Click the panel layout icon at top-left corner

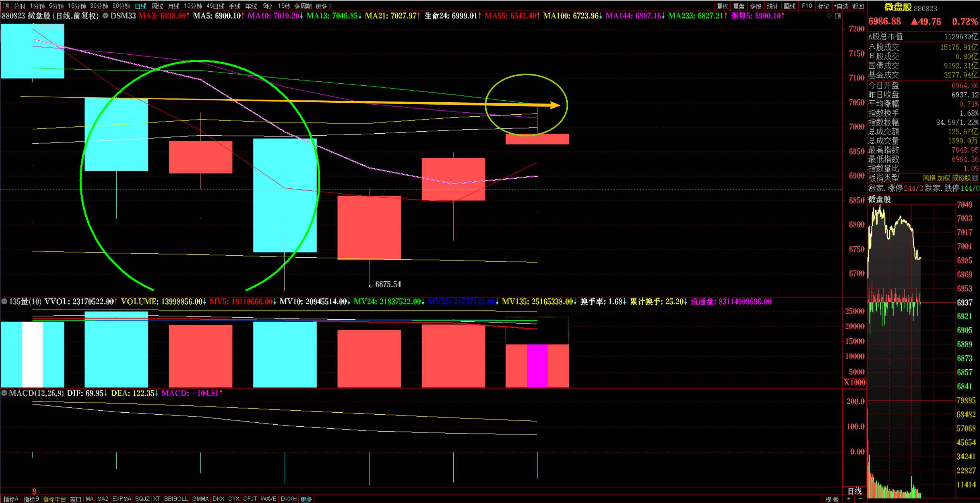6,6
